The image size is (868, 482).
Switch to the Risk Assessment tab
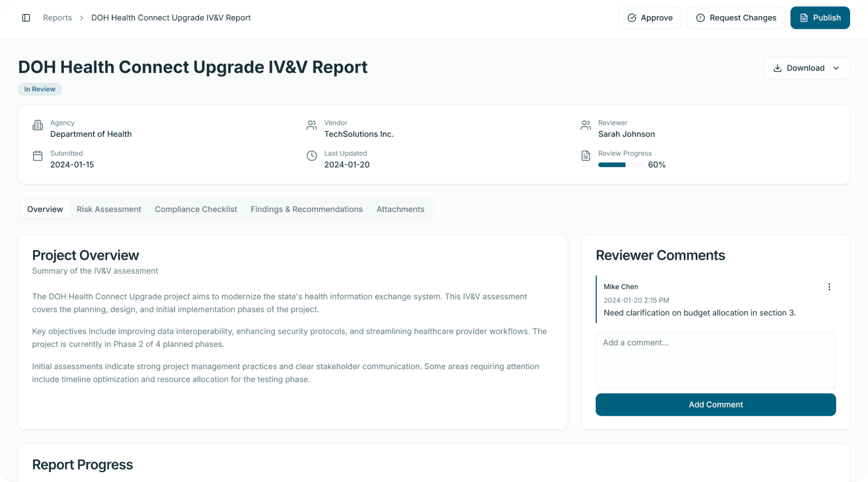pos(109,209)
